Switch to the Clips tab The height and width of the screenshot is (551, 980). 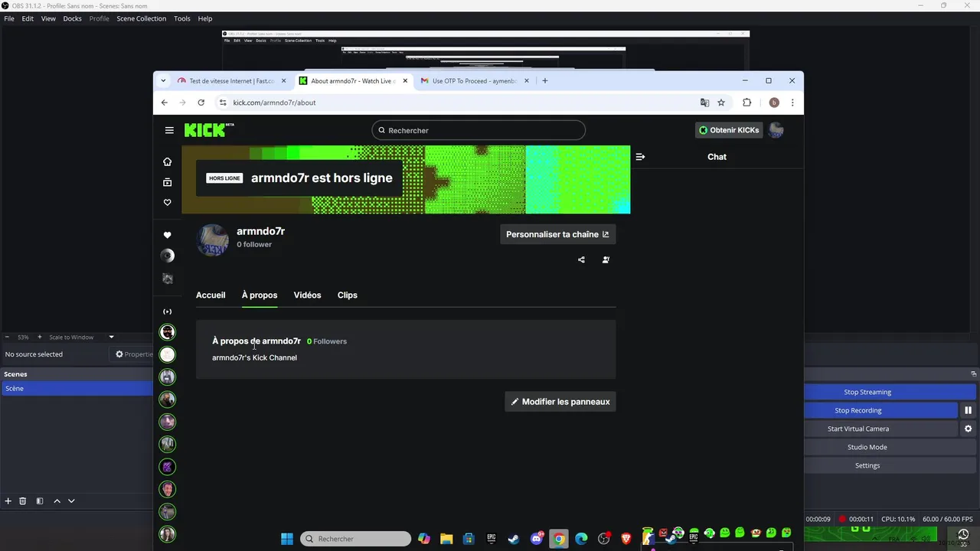348,295
